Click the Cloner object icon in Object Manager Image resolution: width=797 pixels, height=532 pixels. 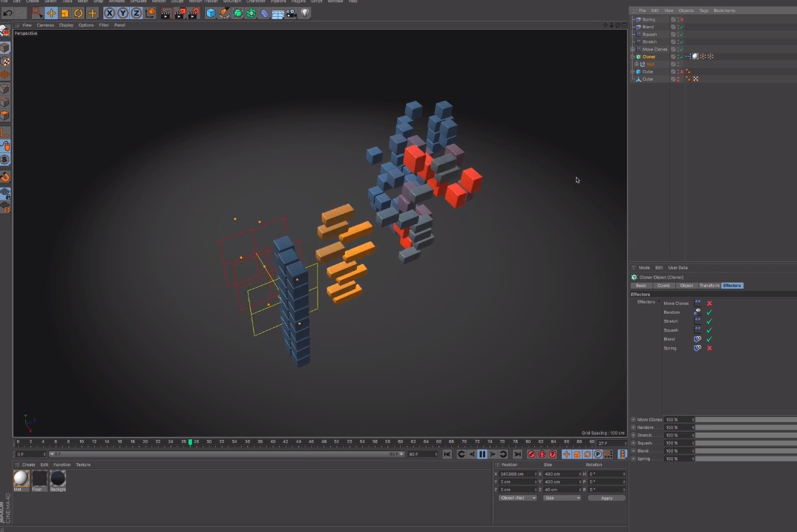(x=638, y=56)
